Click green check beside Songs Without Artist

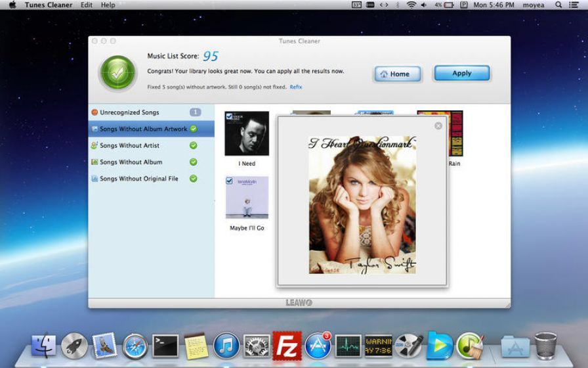194,145
